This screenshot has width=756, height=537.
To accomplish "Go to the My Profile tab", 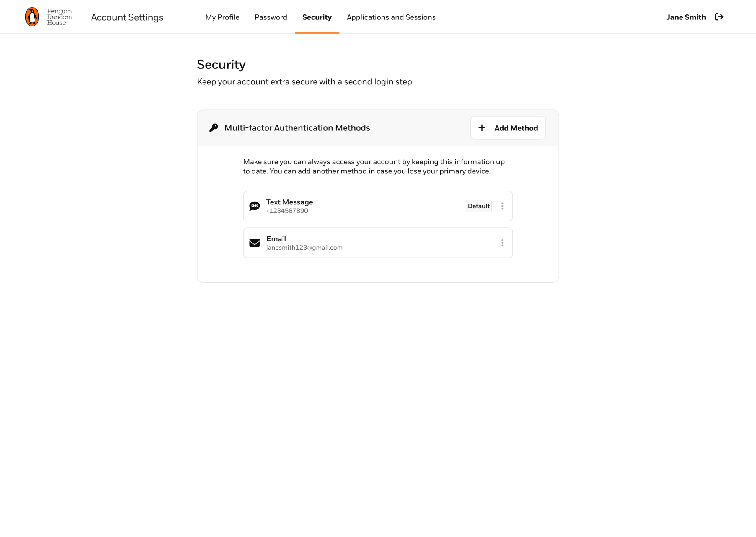I will pyautogui.click(x=222, y=17).
